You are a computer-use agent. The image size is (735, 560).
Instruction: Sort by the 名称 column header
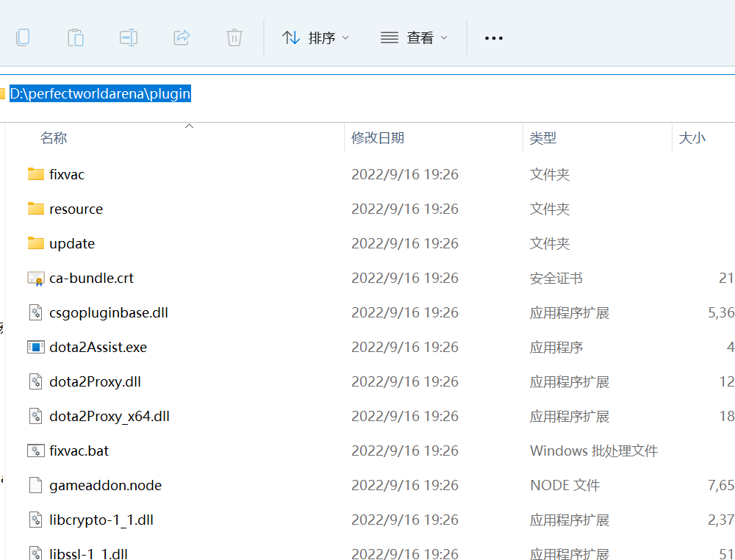click(54, 137)
